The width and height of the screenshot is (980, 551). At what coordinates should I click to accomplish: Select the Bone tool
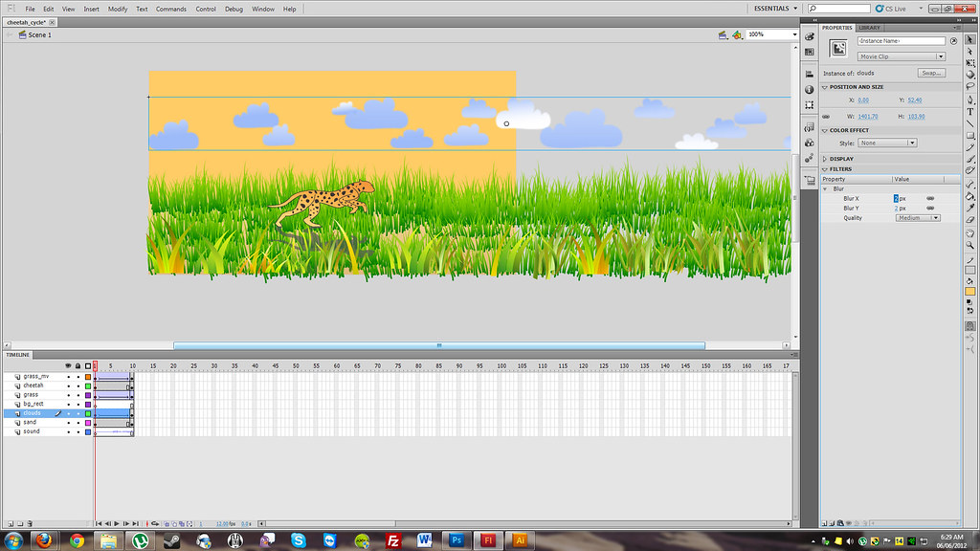click(x=970, y=183)
